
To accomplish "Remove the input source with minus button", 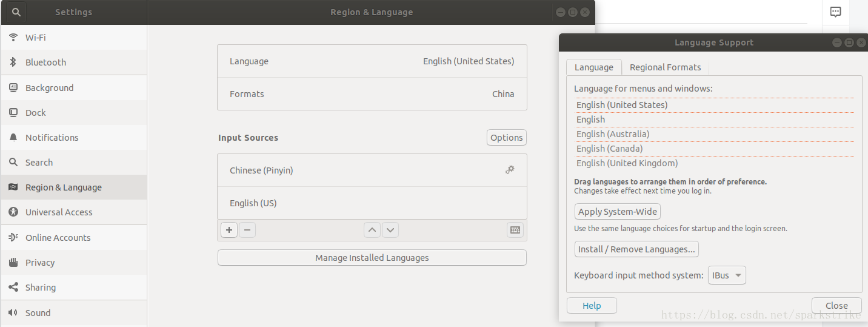I will (x=247, y=230).
